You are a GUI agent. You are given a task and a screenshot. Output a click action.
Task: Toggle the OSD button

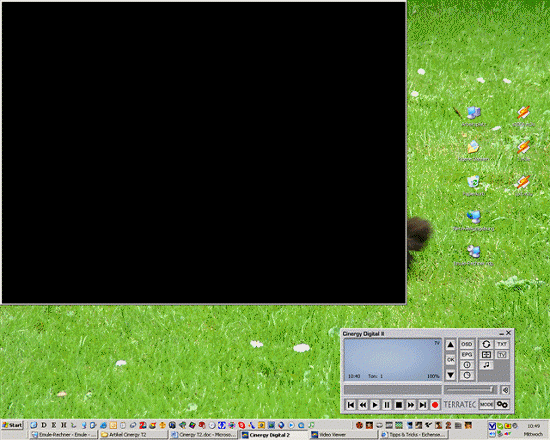pyautogui.click(x=467, y=344)
